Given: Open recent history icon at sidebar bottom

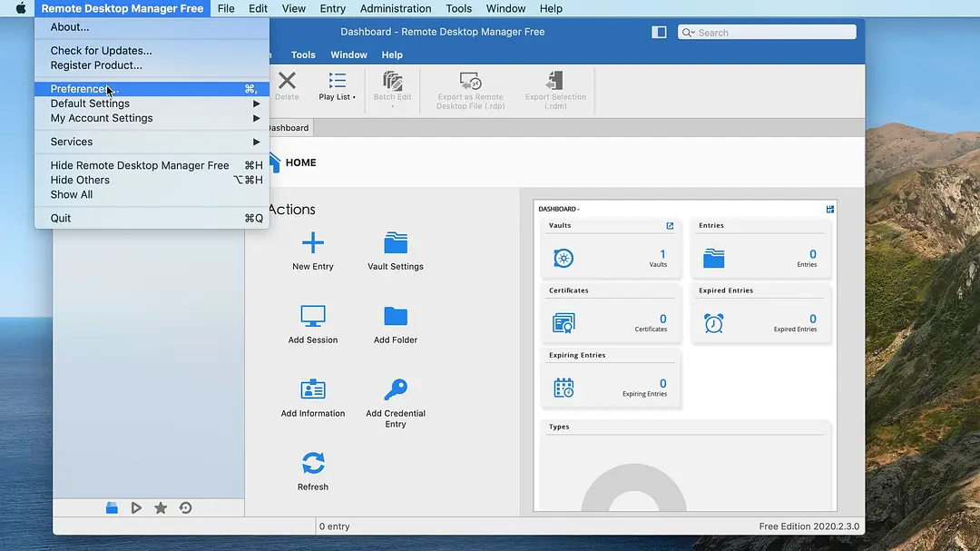Looking at the screenshot, I should click(185, 507).
